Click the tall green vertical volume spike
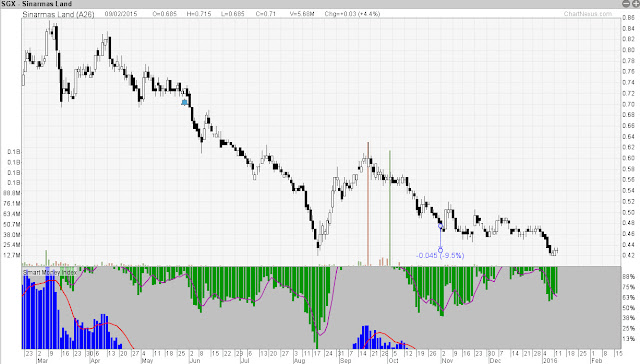 [390, 208]
